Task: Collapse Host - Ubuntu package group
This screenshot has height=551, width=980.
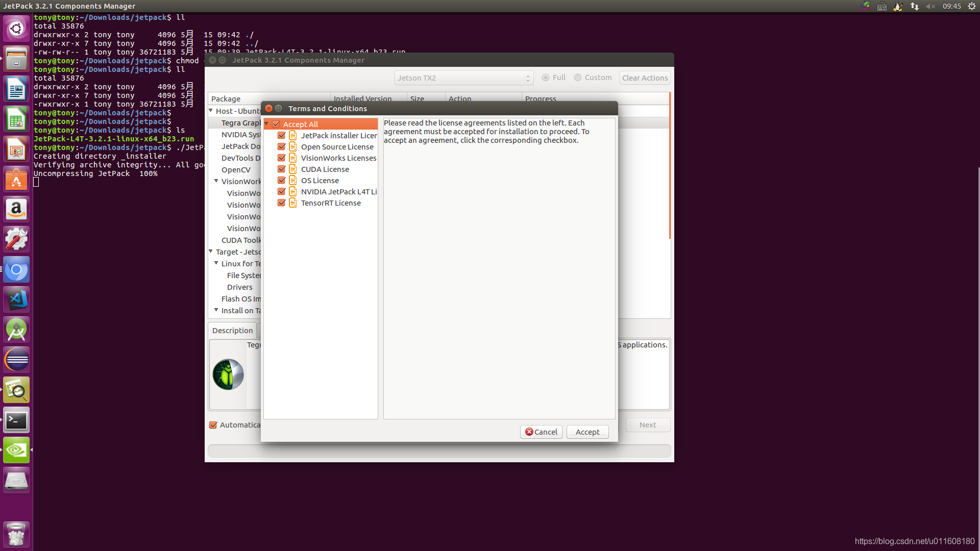Action: tap(211, 110)
